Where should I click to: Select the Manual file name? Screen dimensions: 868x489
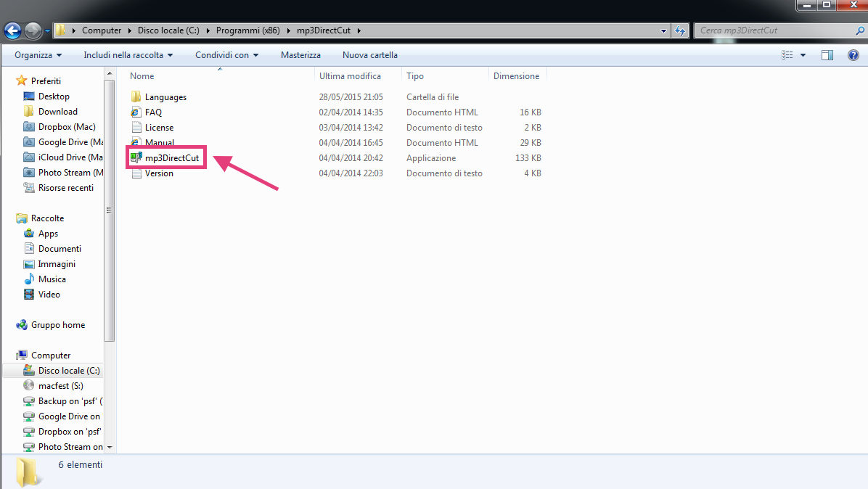click(x=160, y=142)
